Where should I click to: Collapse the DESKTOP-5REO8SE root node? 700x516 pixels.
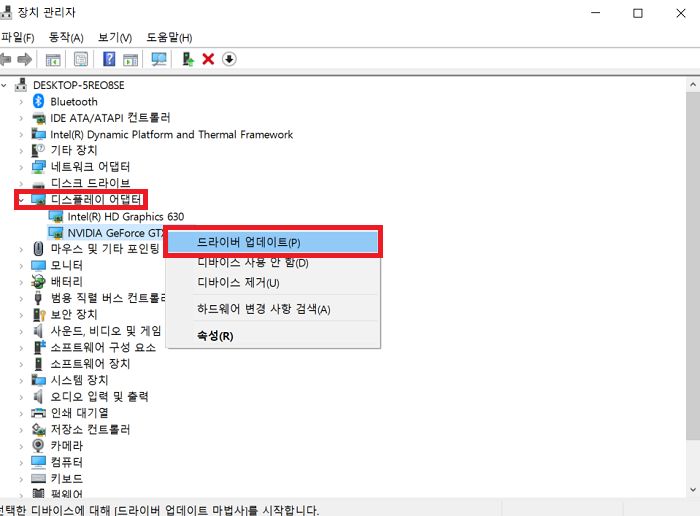click(x=4, y=85)
